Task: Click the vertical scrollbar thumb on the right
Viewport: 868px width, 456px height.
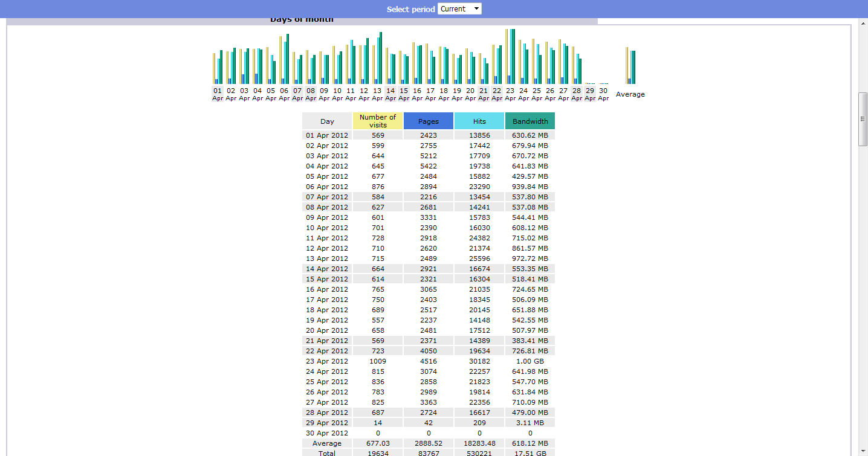Action: 863,119
